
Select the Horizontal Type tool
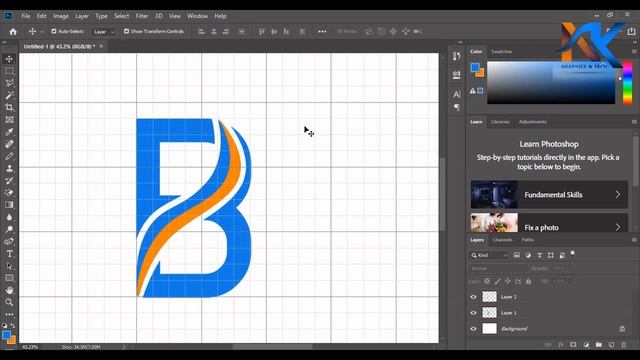click(x=9, y=254)
